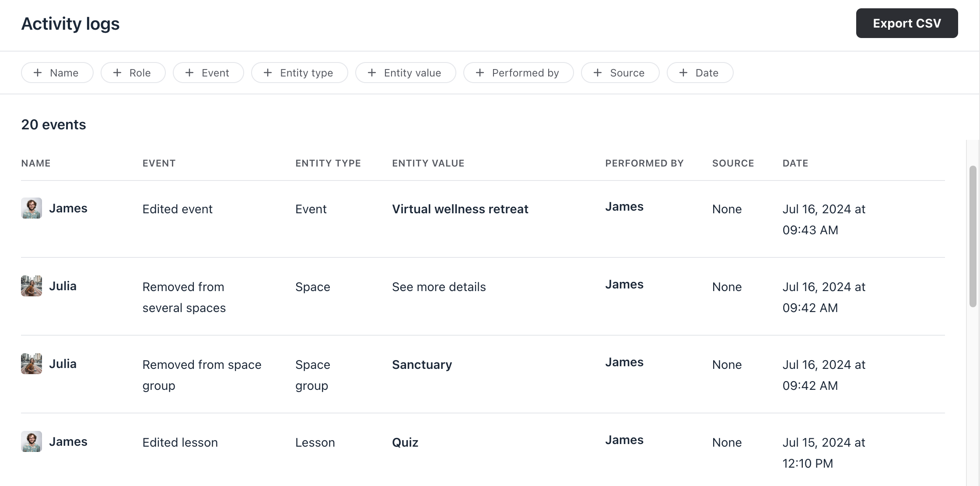The width and height of the screenshot is (980, 486).
Task: Click the plus icon on the Name filter
Action: coord(38,73)
